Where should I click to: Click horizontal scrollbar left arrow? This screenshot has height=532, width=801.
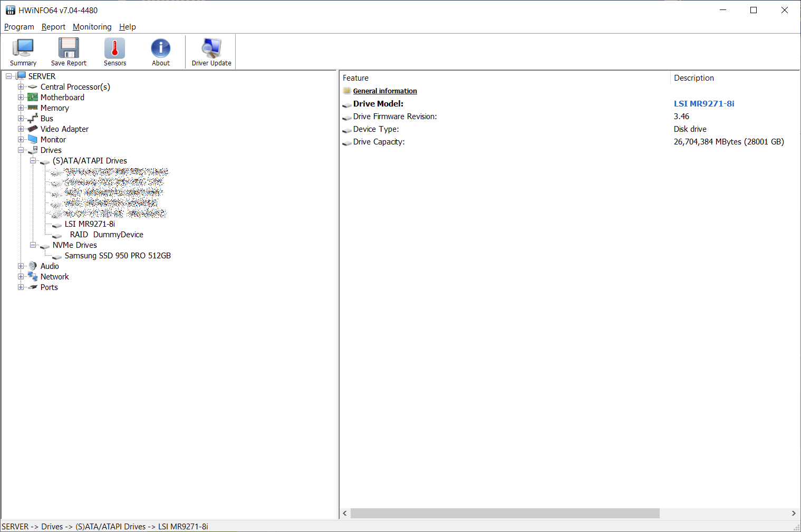345,514
